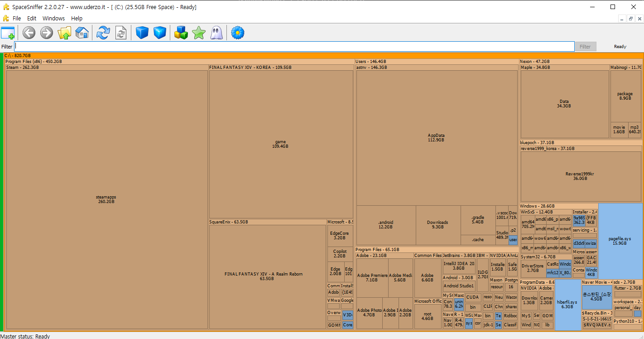Select the .android 12.2GB block
The height and width of the screenshot is (339, 644).
(386, 225)
